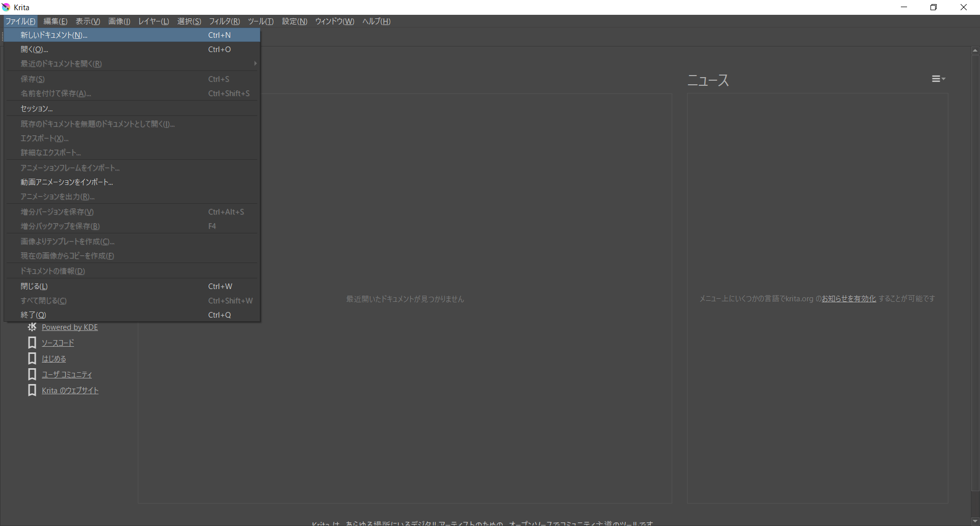980x526 pixels.
Task: Open the はじめる link
Action: pyautogui.click(x=54, y=359)
